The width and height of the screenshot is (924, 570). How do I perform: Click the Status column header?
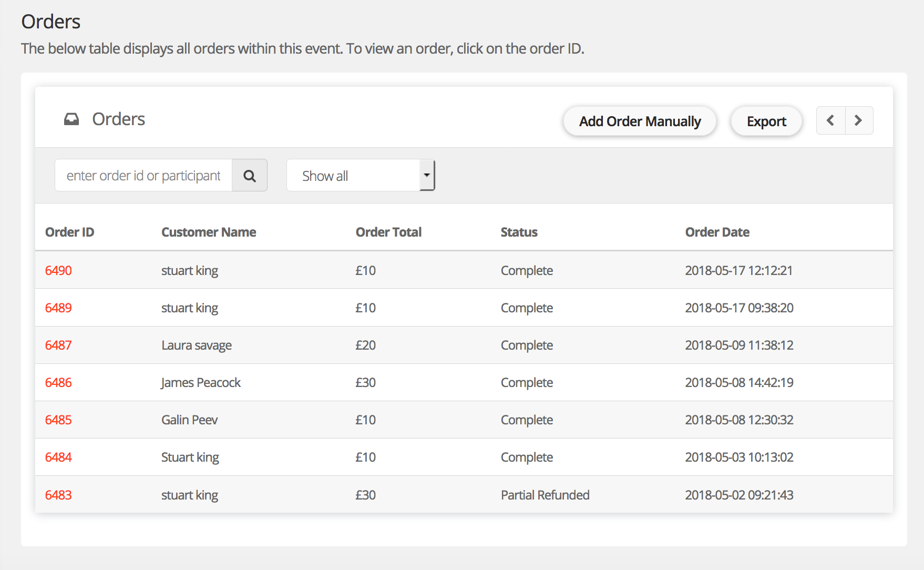(x=519, y=232)
